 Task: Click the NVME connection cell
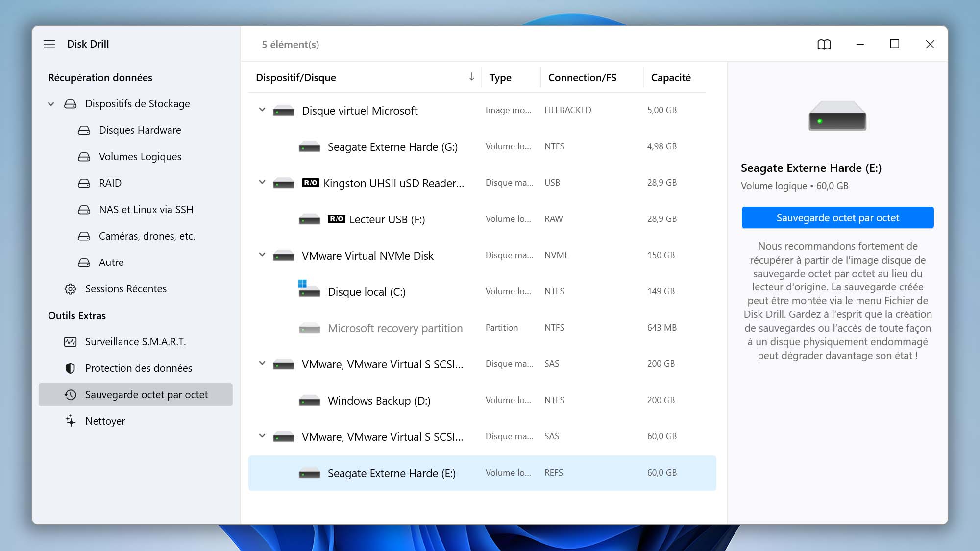[557, 255]
